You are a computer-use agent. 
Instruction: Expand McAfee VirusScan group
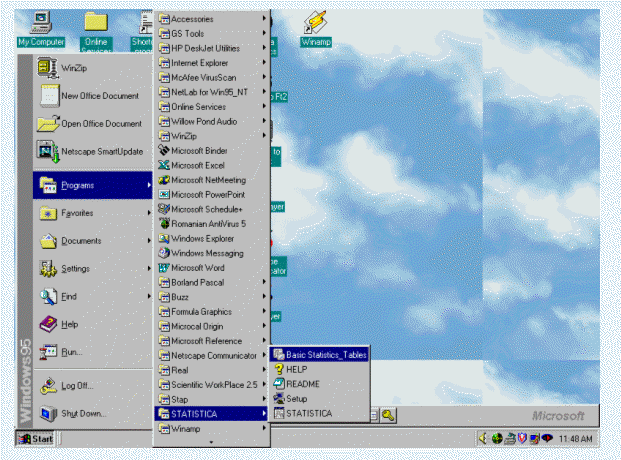(x=212, y=77)
